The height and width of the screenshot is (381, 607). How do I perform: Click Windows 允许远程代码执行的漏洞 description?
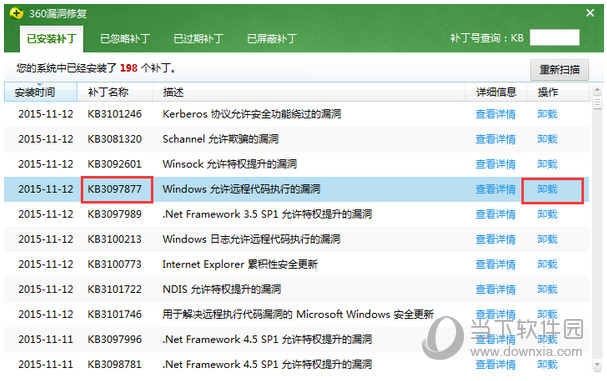click(241, 189)
